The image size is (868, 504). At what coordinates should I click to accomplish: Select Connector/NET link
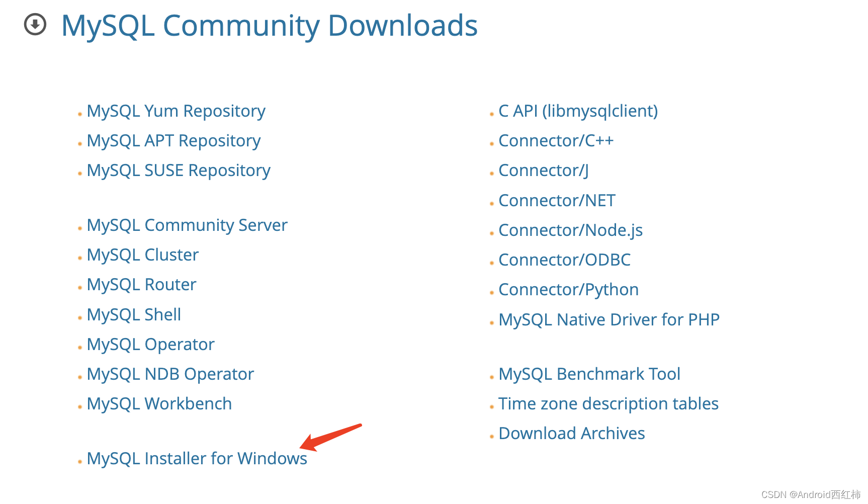tap(557, 201)
